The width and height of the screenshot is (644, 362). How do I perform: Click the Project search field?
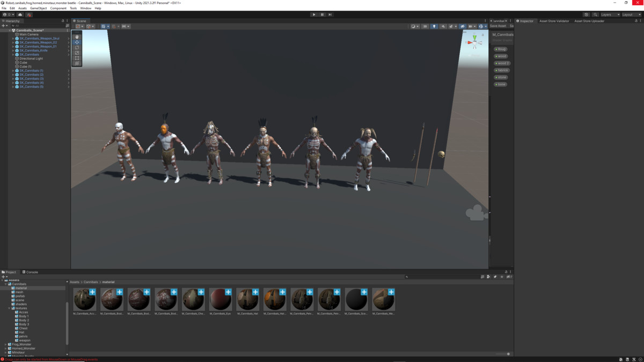[x=442, y=277]
